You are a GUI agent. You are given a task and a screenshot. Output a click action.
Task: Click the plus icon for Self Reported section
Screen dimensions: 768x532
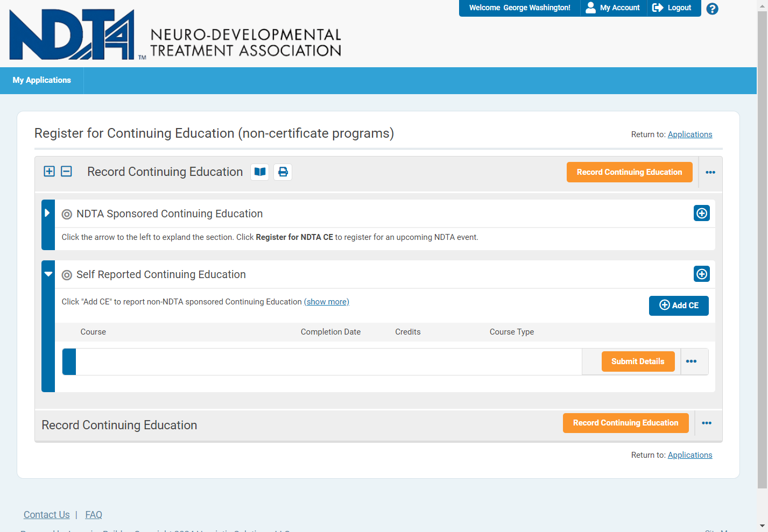pyautogui.click(x=702, y=274)
